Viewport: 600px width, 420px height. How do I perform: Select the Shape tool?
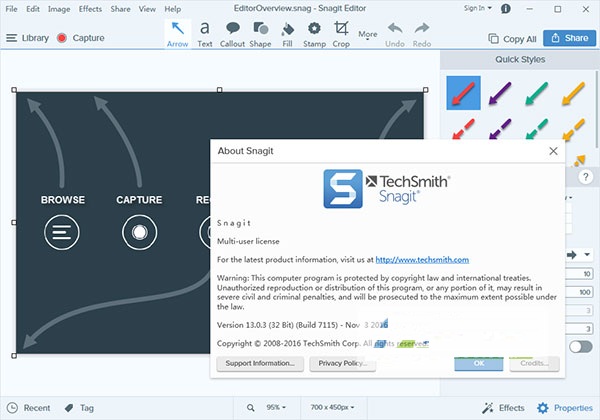pyautogui.click(x=260, y=34)
